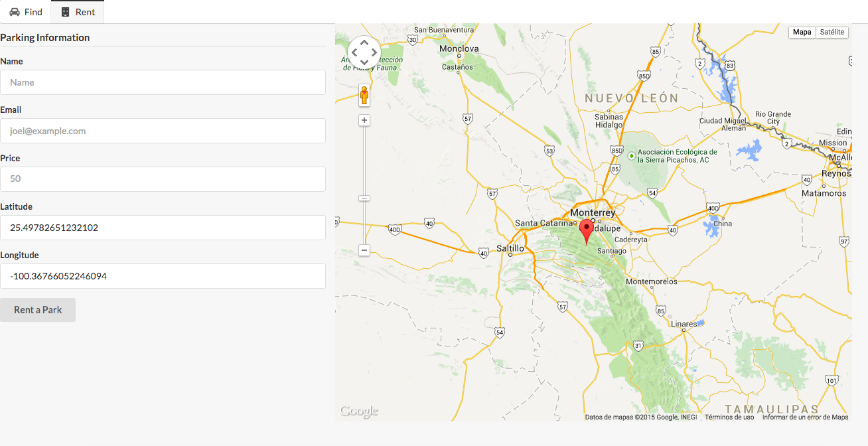Open the Rent tab

coord(78,12)
